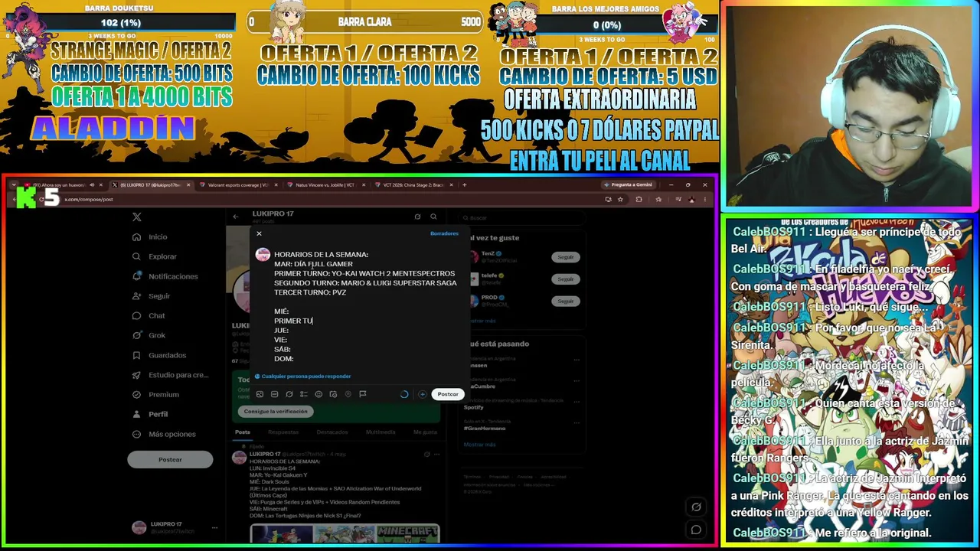Enhance post with Grok icon in composer
This screenshot has height=551, width=980.
[x=289, y=394]
